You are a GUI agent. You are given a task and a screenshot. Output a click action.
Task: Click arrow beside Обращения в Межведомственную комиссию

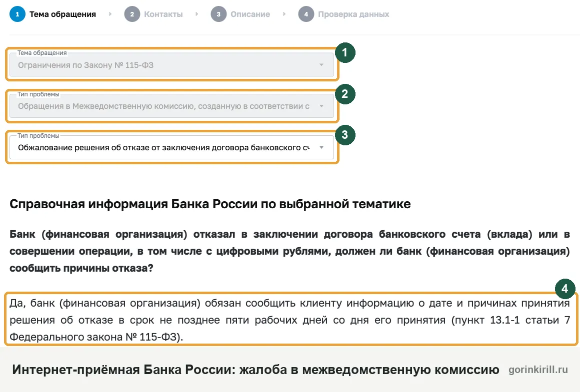[x=321, y=106]
